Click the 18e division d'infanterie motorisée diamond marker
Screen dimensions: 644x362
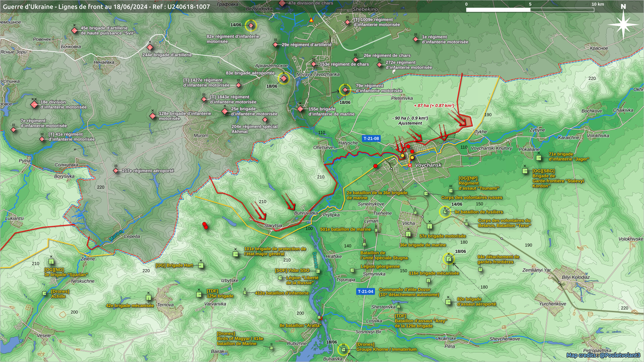pyautogui.click(x=34, y=105)
